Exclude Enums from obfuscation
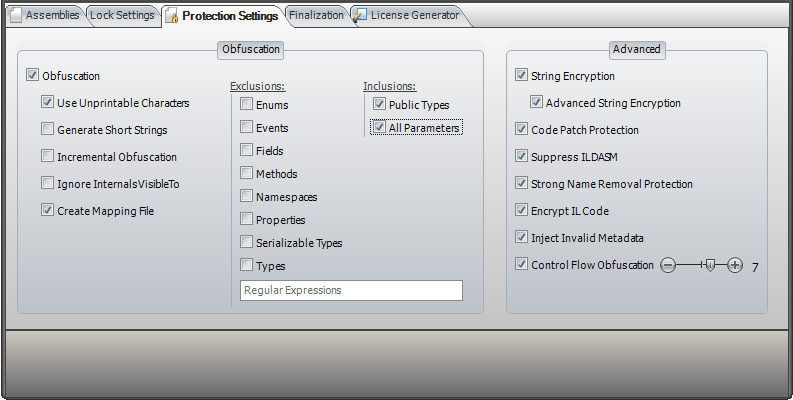793x400 pixels. [x=246, y=104]
